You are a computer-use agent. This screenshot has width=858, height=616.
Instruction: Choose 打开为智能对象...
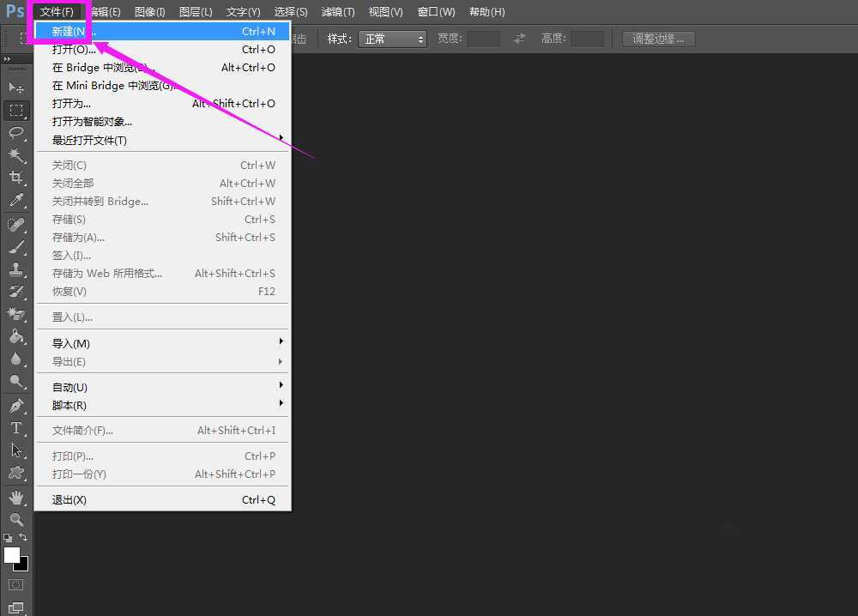(162, 122)
